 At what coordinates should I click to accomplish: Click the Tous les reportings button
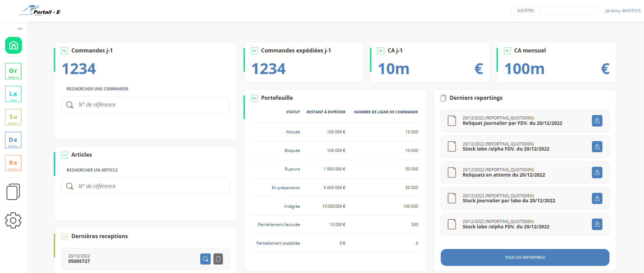(525, 257)
